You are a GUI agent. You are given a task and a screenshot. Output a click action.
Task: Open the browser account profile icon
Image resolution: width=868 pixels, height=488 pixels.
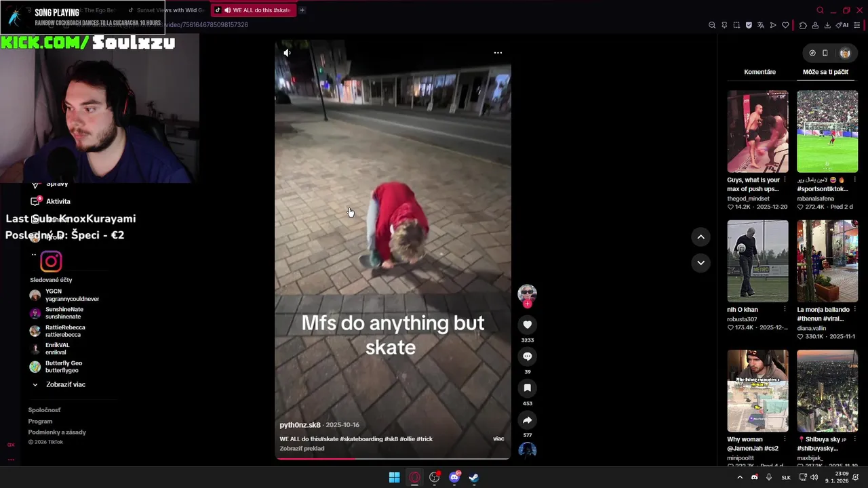click(815, 25)
